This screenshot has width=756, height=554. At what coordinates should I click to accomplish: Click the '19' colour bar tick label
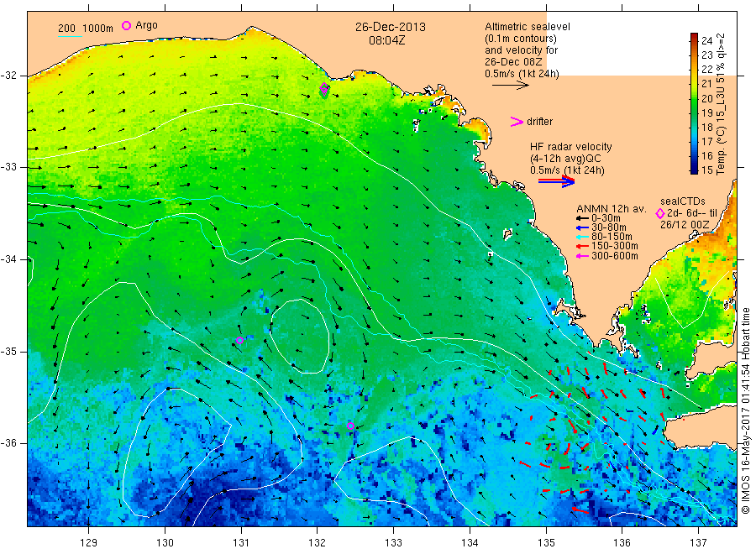(x=706, y=112)
